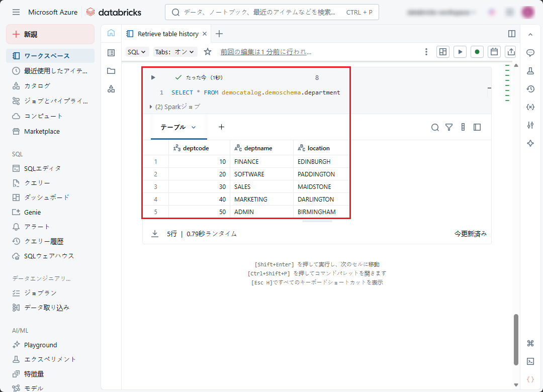The width and height of the screenshot is (543, 392).
Task: Click the 新規 button
Action: point(50,34)
